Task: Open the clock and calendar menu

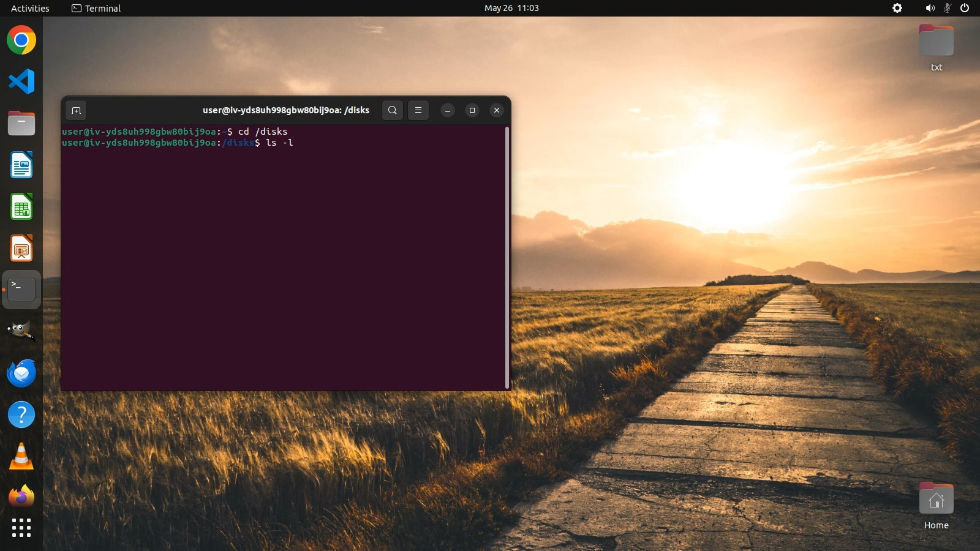Action: (x=511, y=8)
